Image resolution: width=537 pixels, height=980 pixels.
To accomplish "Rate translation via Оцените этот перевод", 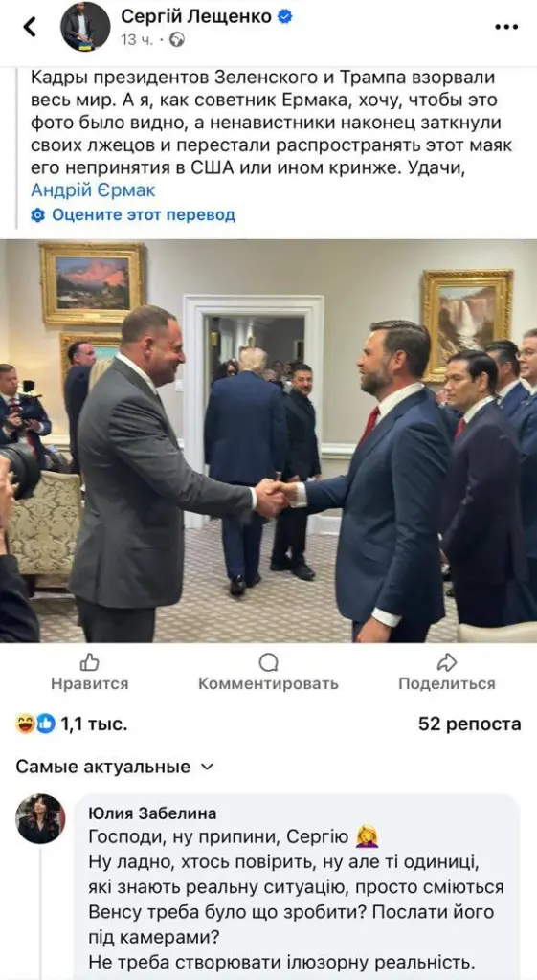I will tap(144, 215).
